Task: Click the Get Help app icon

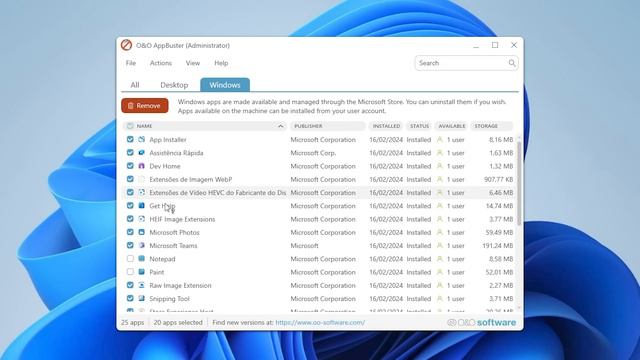Action: pos(142,206)
